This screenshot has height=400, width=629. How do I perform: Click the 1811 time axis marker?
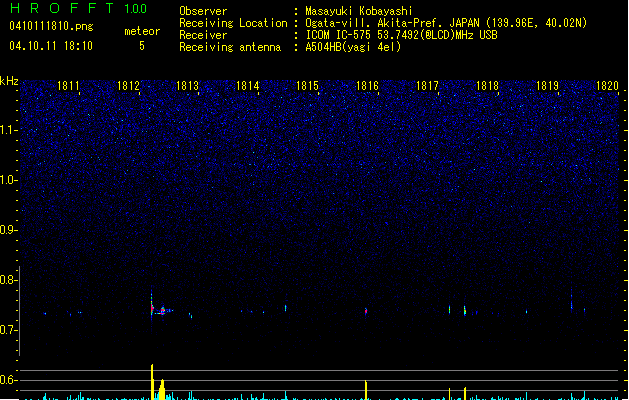pos(68,86)
